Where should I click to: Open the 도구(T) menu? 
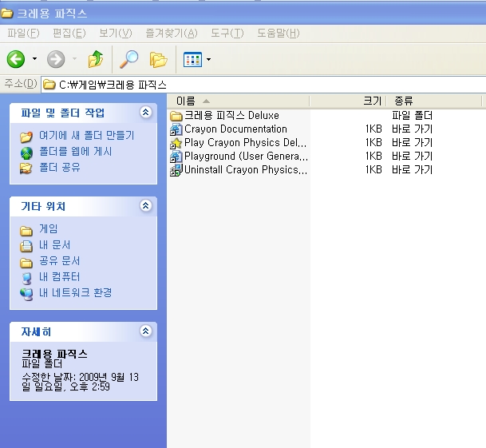[x=227, y=33]
